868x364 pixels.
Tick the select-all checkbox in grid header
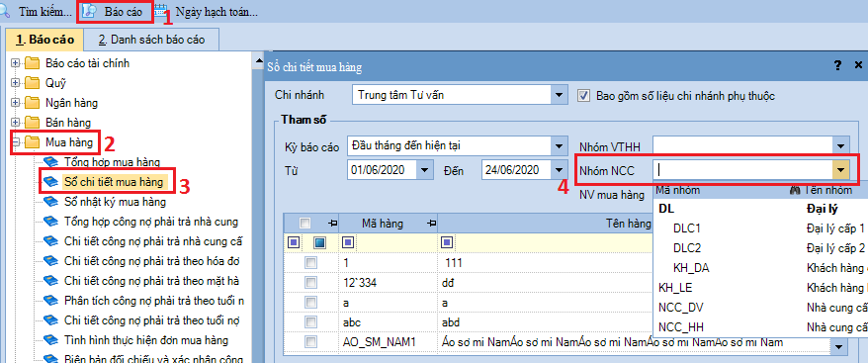[x=304, y=224]
